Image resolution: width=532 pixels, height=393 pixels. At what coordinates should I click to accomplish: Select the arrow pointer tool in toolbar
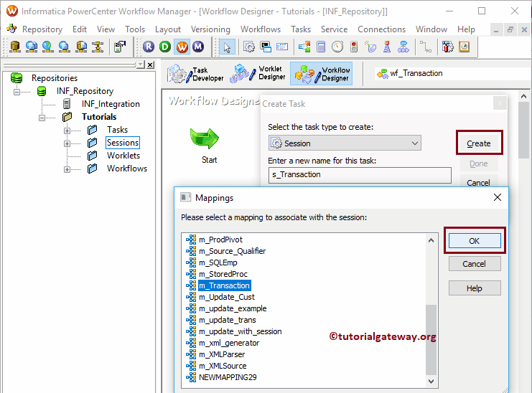[227, 47]
